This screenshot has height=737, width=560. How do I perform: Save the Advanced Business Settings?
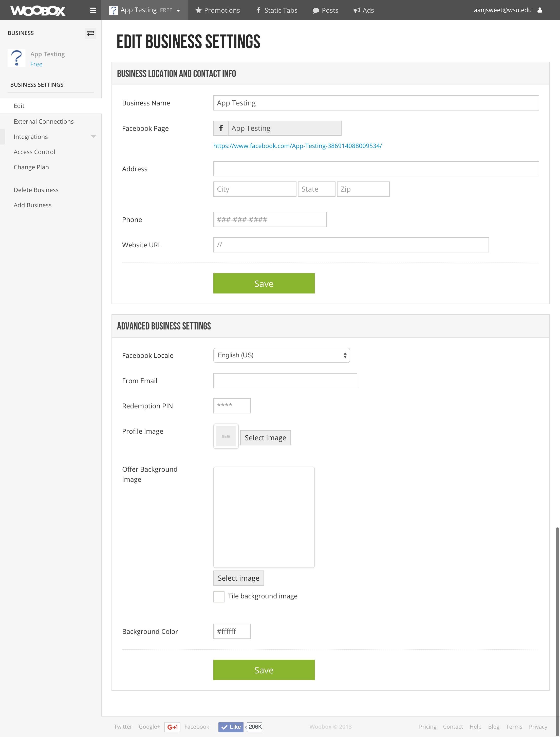(264, 670)
